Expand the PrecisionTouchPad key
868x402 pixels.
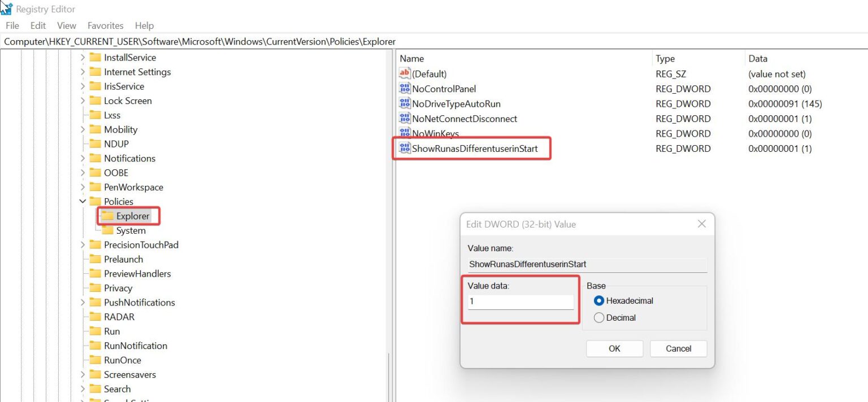(83, 244)
